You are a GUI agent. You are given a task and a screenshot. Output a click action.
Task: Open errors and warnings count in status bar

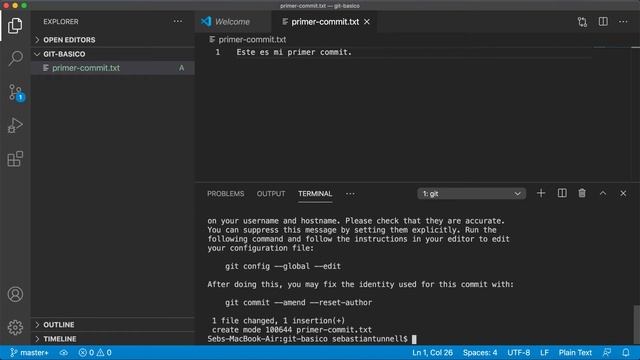point(95,353)
